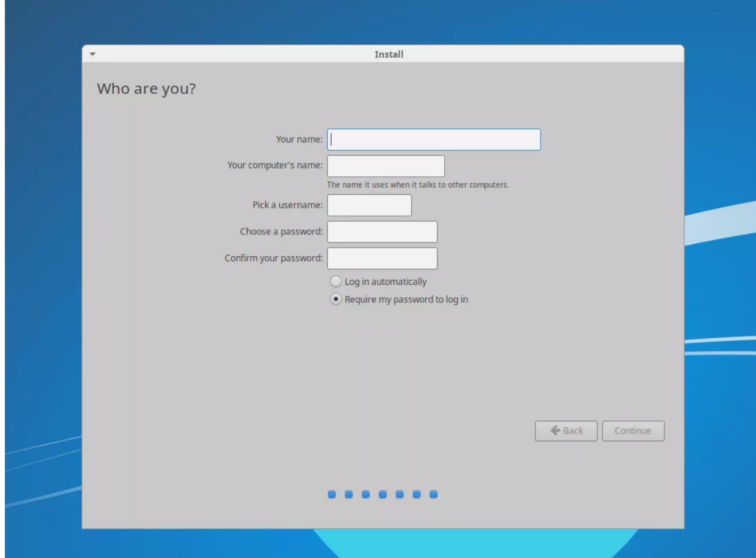Click the Continue button
The image size is (756, 558).
pos(633,431)
